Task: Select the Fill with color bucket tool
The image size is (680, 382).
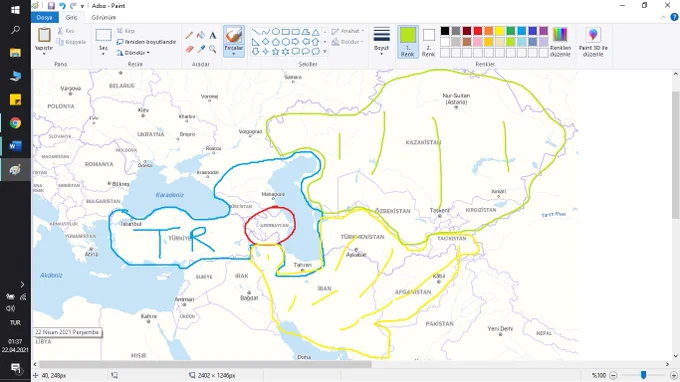Action: click(201, 36)
